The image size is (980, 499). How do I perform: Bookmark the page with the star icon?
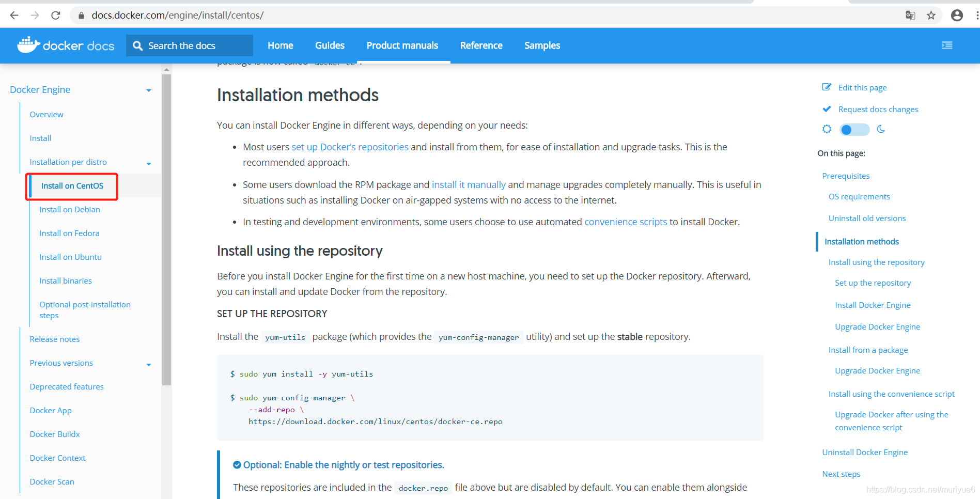click(x=931, y=15)
